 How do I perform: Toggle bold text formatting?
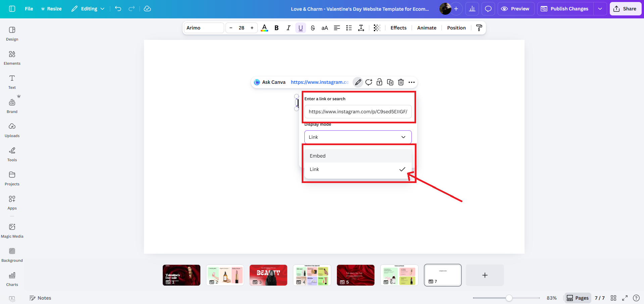tap(277, 28)
